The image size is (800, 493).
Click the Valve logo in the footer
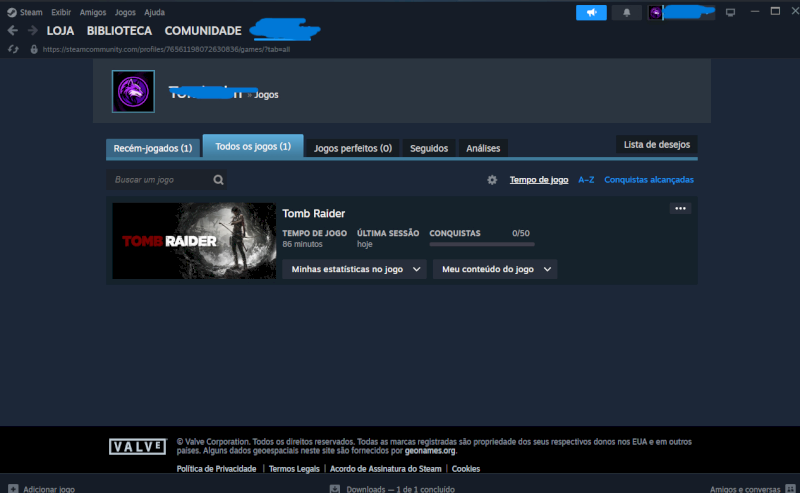coord(138,447)
